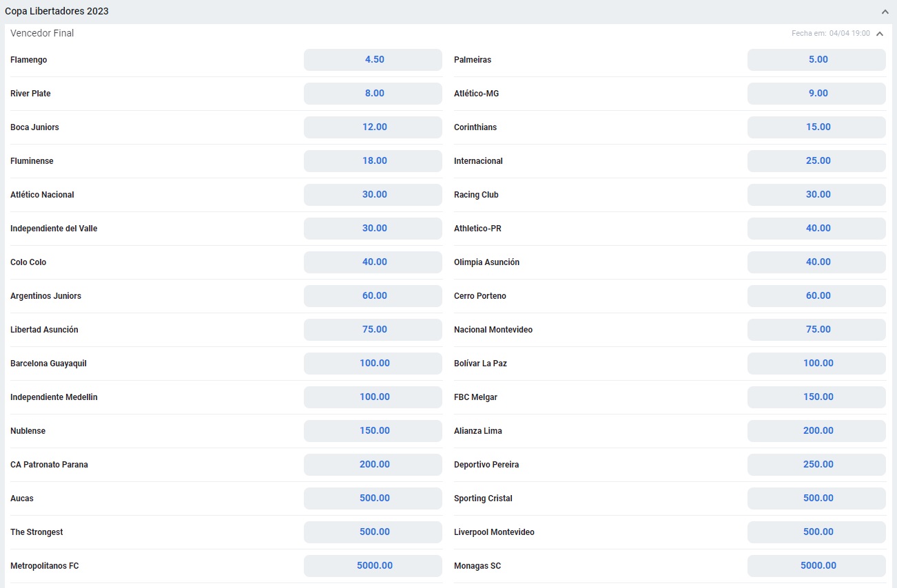Click the Vencedor Final market label
The height and width of the screenshot is (588, 897).
(42, 34)
